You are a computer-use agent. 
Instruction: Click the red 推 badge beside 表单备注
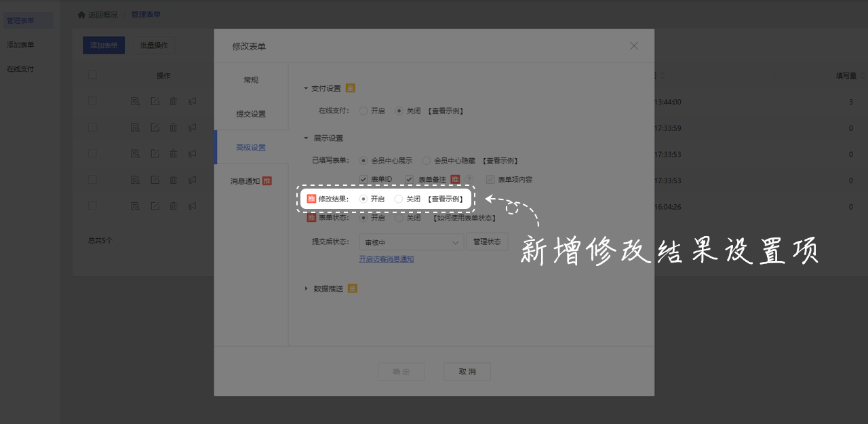[455, 180]
